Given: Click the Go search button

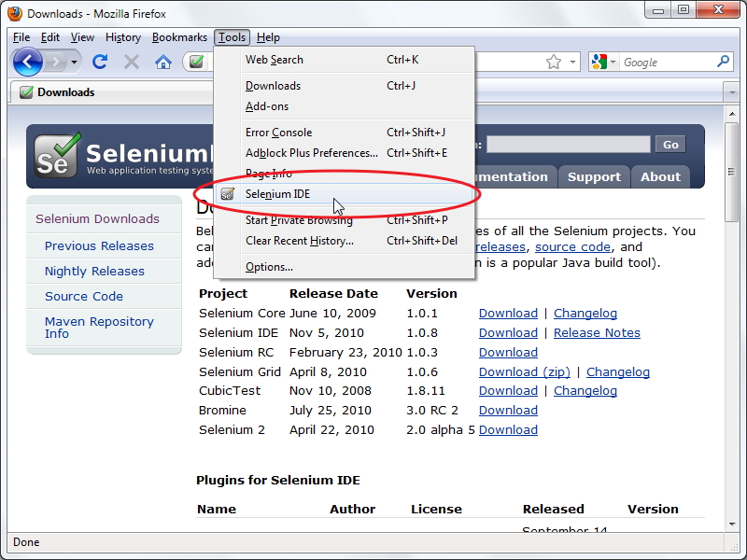Looking at the screenshot, I should pos(670,145).
